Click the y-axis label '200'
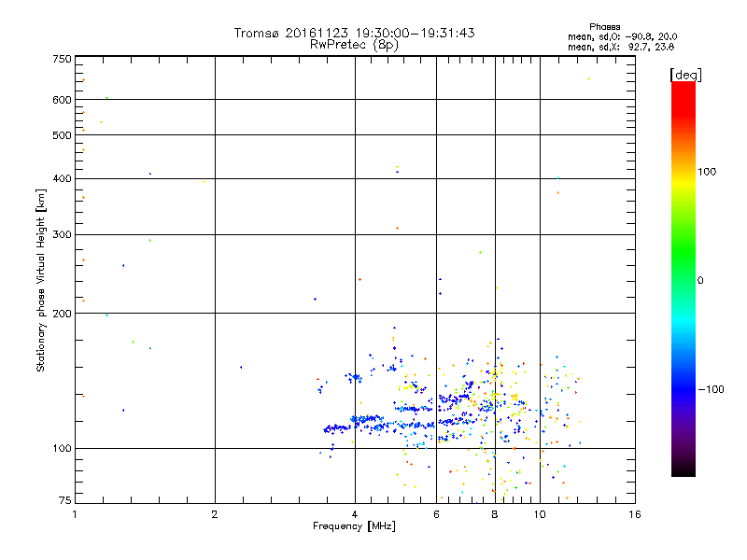The image size is (747, 560). tap(62, 314)
